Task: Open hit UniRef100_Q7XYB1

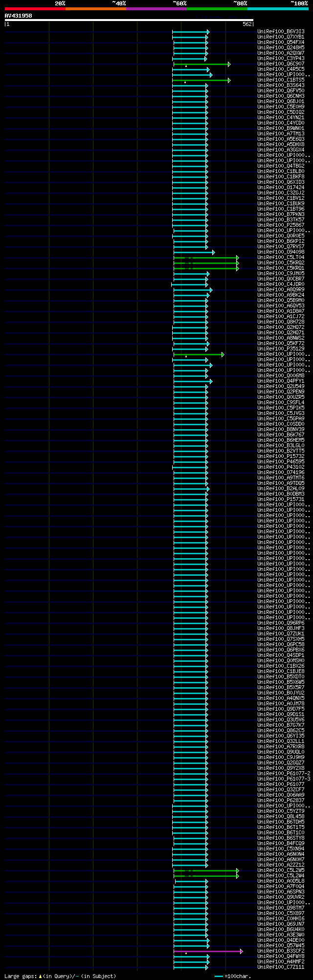Action: tap(281, 37)
